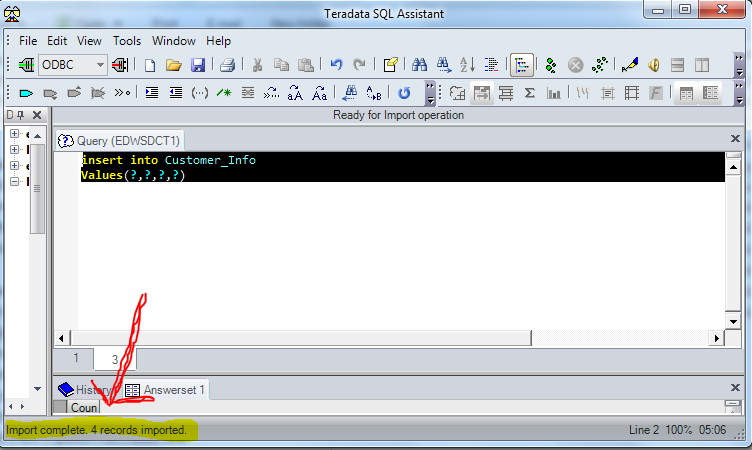Pin the explorer panel with pushpin
The height and width of the screenshot is (450, 752).
(x=20, y=115)
